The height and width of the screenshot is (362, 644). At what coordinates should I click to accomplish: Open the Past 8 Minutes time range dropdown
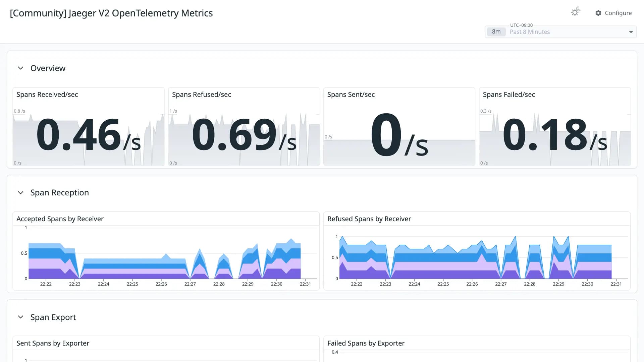pos(561,32)
